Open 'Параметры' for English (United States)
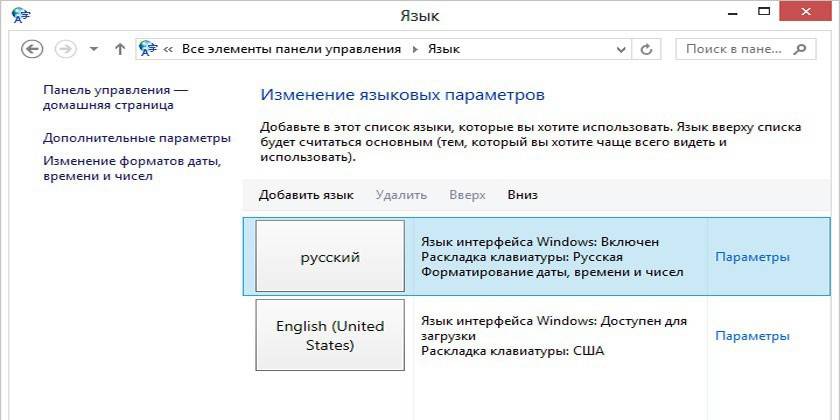Image resolution: width=840 pixels, height=420 pixels. pos(752,336)
